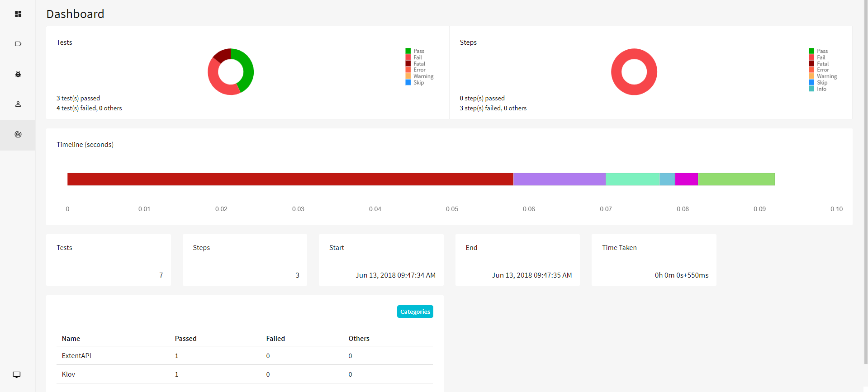Open the Exceptions bug icon in sidebar
The height and width of the screenshot is (392, 868).
[18, 74]
